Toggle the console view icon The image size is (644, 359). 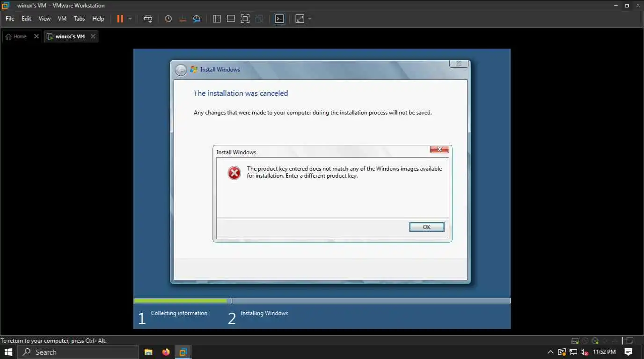click(279, 19)
